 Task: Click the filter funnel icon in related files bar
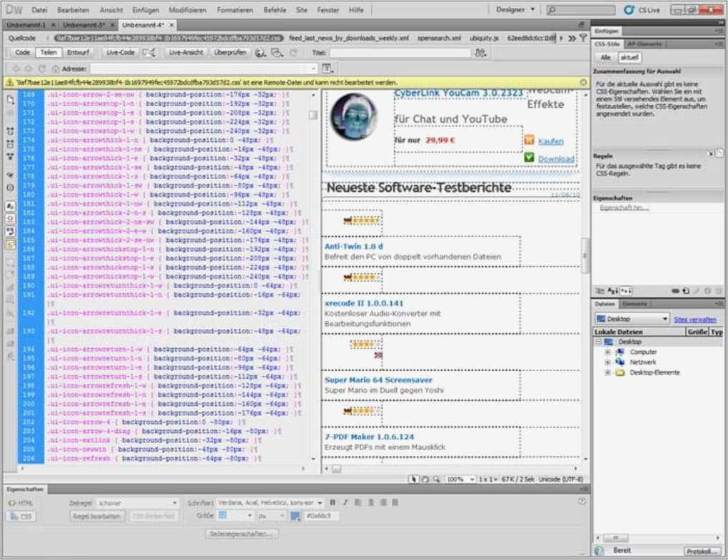click(583, 38)
